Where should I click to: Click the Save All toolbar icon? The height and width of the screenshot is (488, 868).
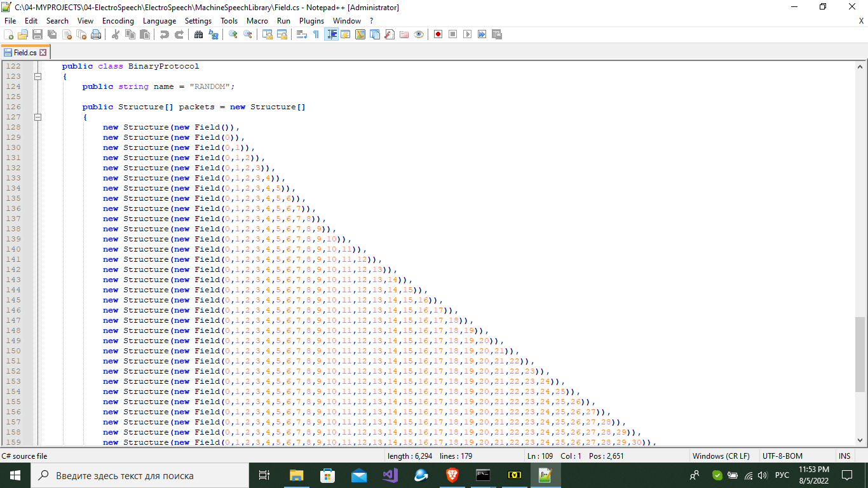[52, 34]
